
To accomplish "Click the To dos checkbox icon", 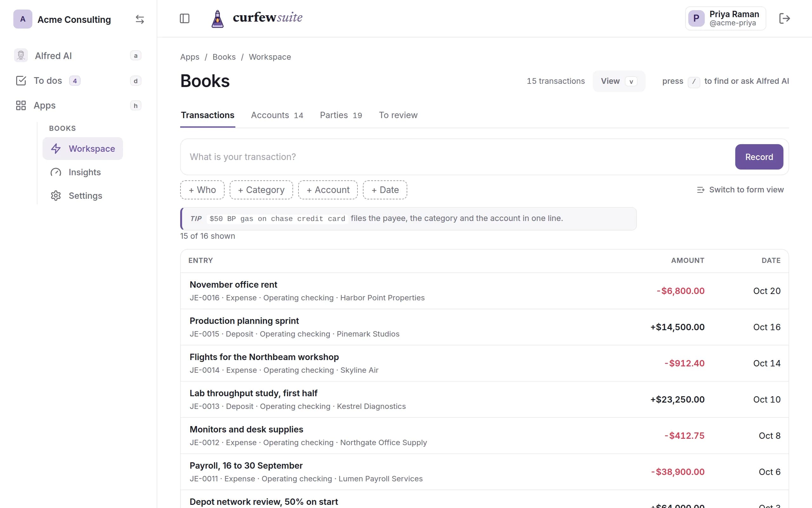I will click(x=21, y=81).
